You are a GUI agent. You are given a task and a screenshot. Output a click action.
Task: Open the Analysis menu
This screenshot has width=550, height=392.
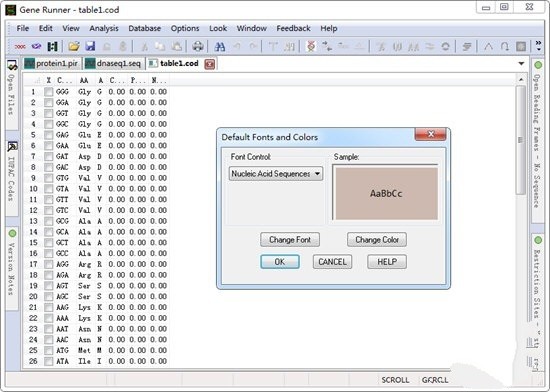(x=104, y=28)
